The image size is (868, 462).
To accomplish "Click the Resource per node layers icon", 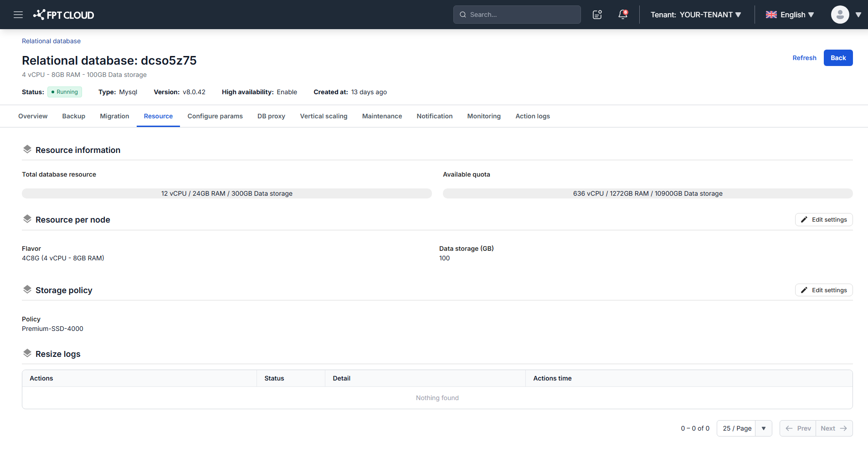I will pyautogui.click(x=27, y=219).
